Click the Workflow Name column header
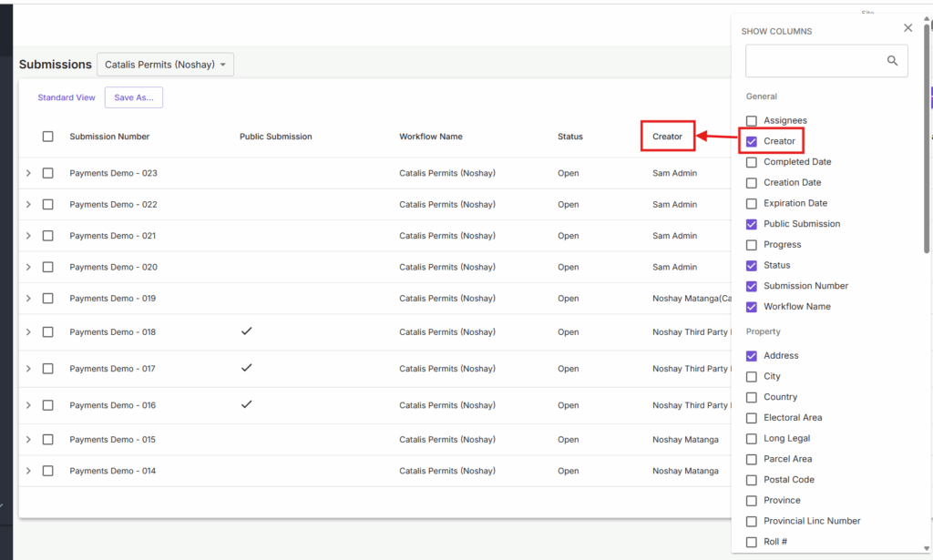The height and width of the screenshot is (560, 933). (x=430, y=137)
